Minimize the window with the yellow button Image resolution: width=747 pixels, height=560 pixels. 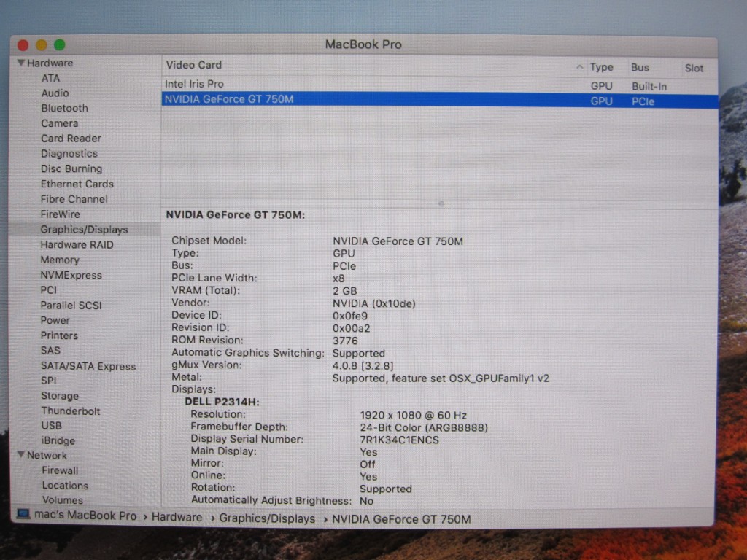click(42, 45)
